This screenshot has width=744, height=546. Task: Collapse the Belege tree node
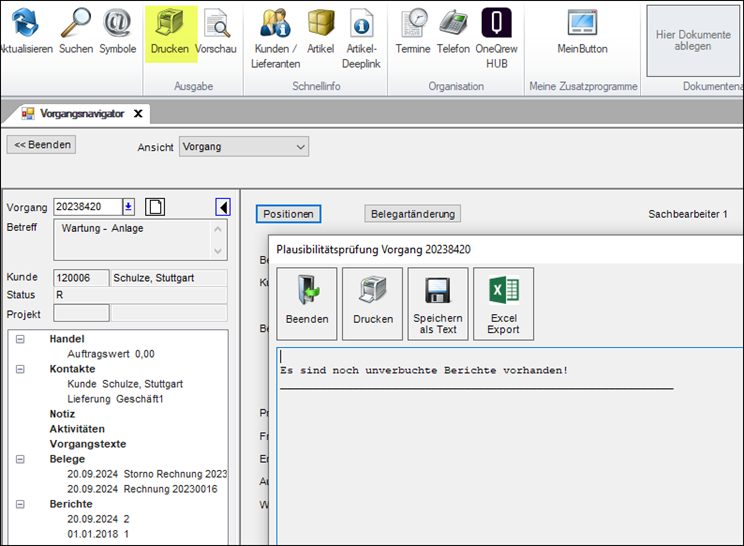pyautogui.click(x=20, y=459)
